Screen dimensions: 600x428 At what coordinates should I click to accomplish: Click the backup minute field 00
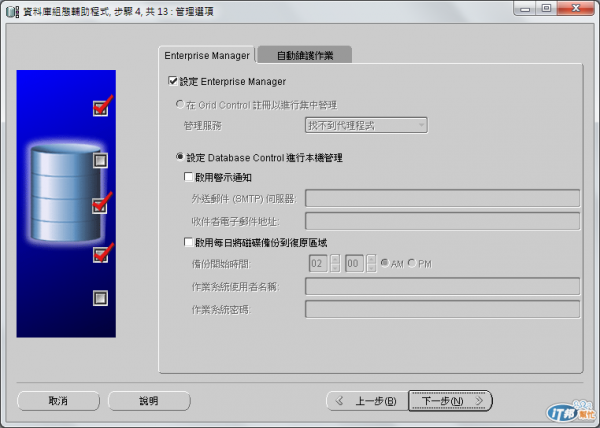[354, 264]
